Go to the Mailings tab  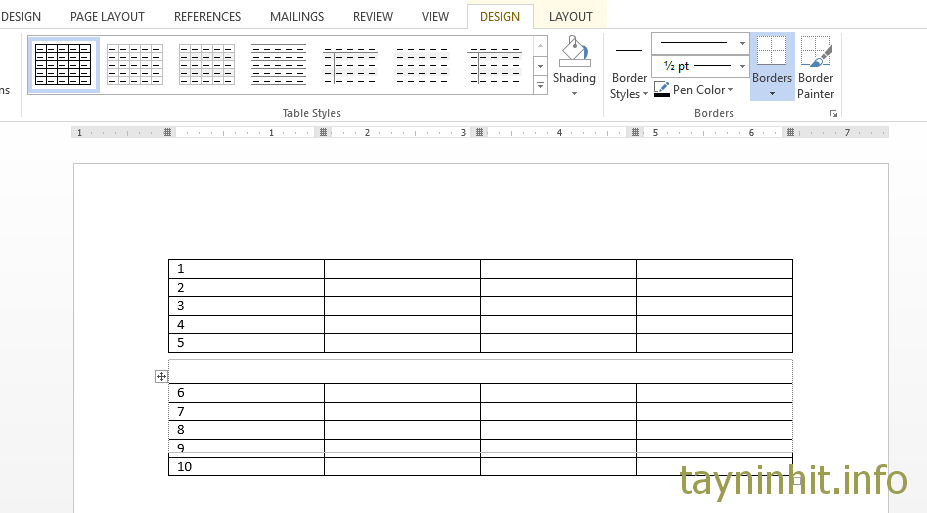pos(297,17)
